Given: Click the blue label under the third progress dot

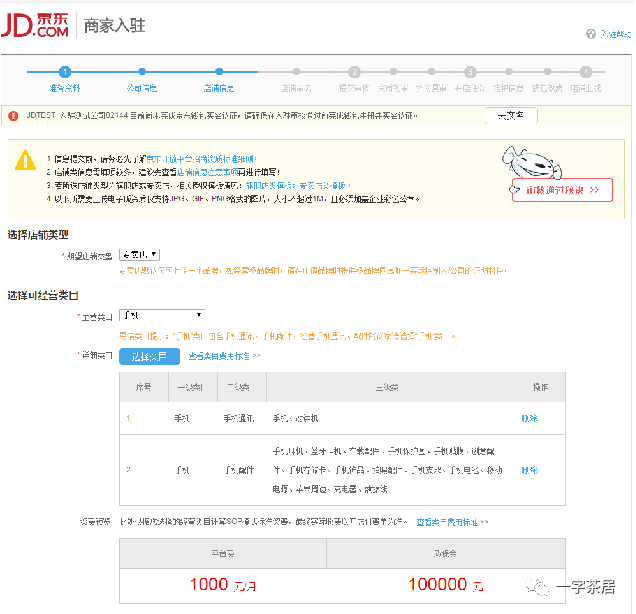Looking at the screenshot, I should 219,88.
